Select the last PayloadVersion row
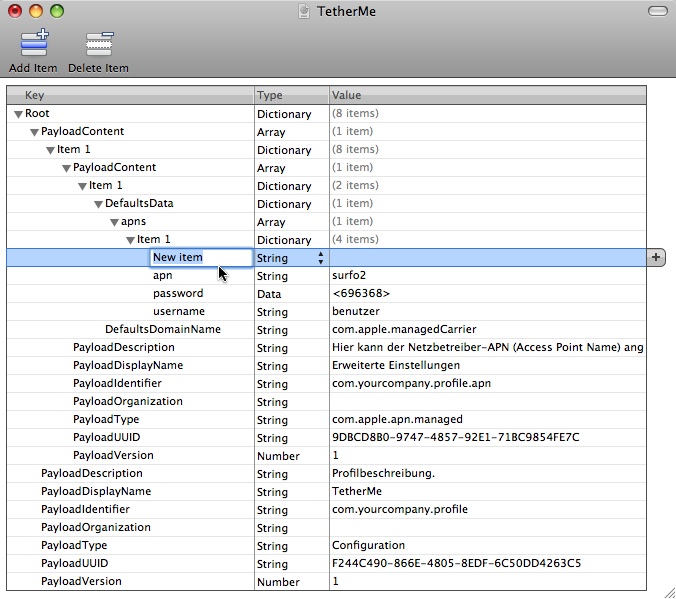Image resolution: width=676 pixels, height=599 pixels. (x=81, y=582)
